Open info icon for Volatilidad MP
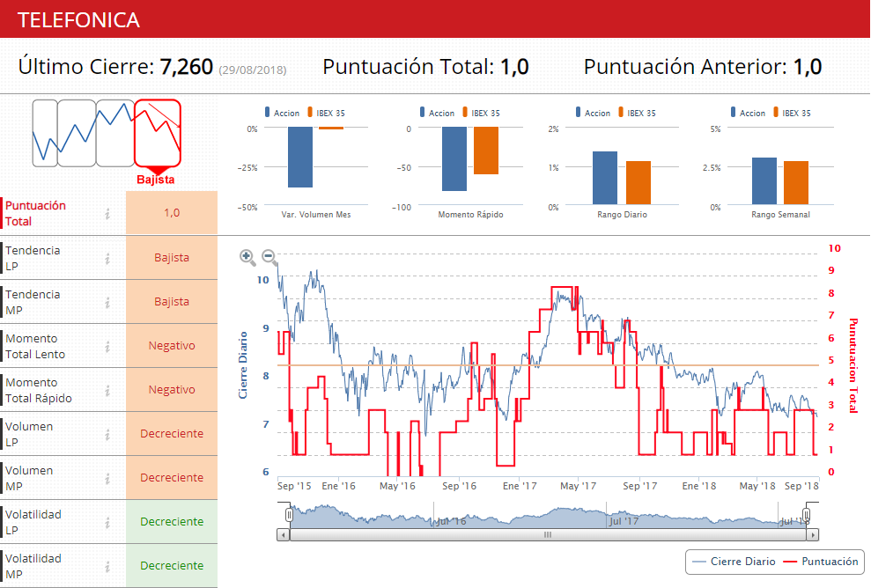Image resolution: width=871 pixels, height=588 pixels. [107, 566]
